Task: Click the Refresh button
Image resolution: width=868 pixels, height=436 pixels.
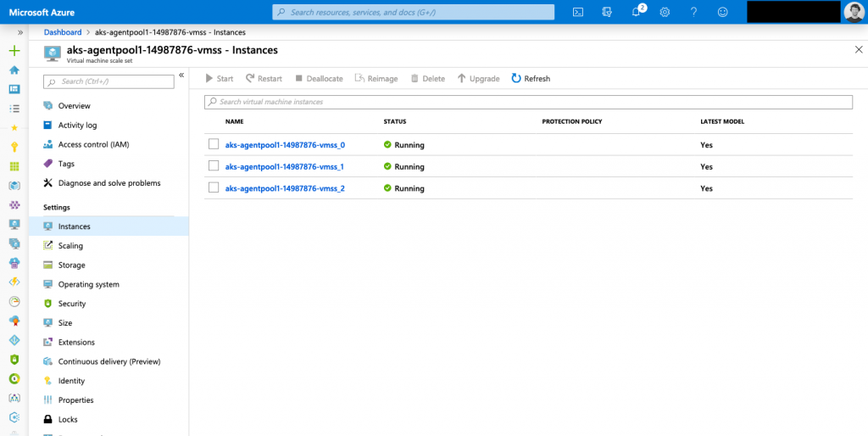Action: pyautogui.click(x=531, y=79)
